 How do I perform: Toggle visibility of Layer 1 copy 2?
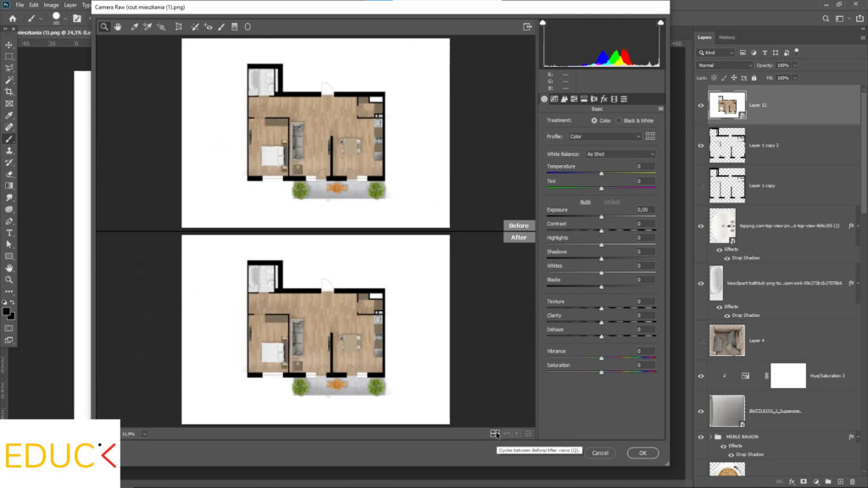pos(701,146)
